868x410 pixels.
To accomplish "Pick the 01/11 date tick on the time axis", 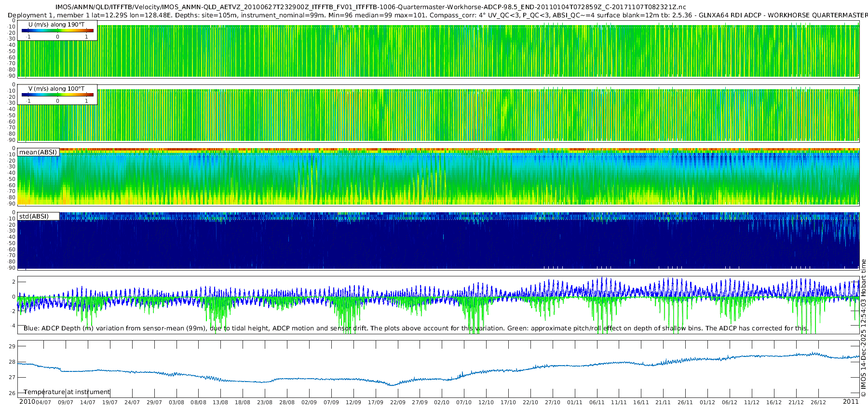I will (x=574, y=402).
